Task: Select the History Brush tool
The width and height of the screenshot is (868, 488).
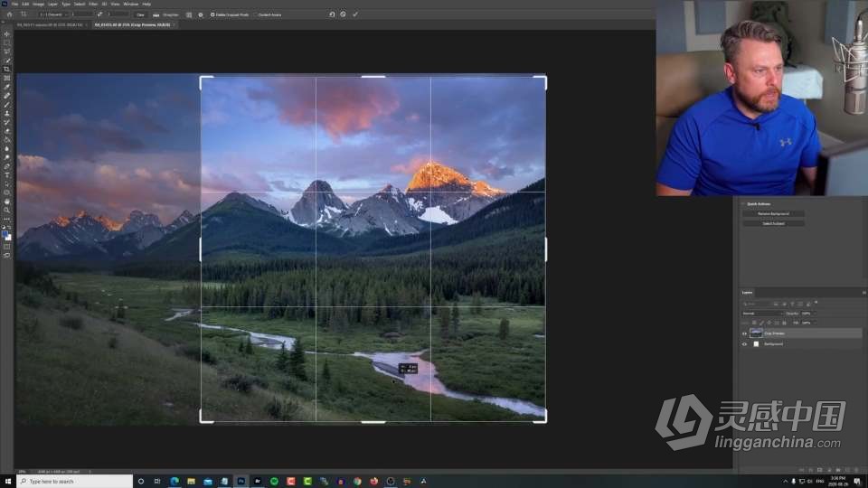Action: (x=6, y=122)
